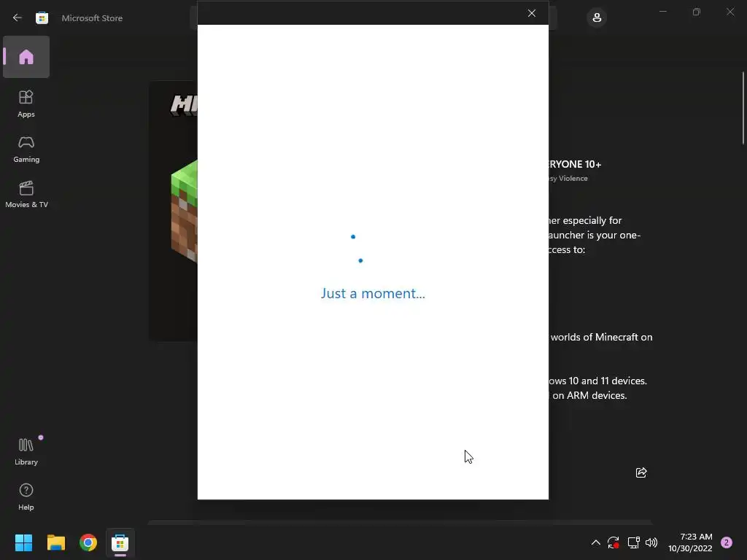
Task: Open network settings tray icon
Action: tap(633, 542)
